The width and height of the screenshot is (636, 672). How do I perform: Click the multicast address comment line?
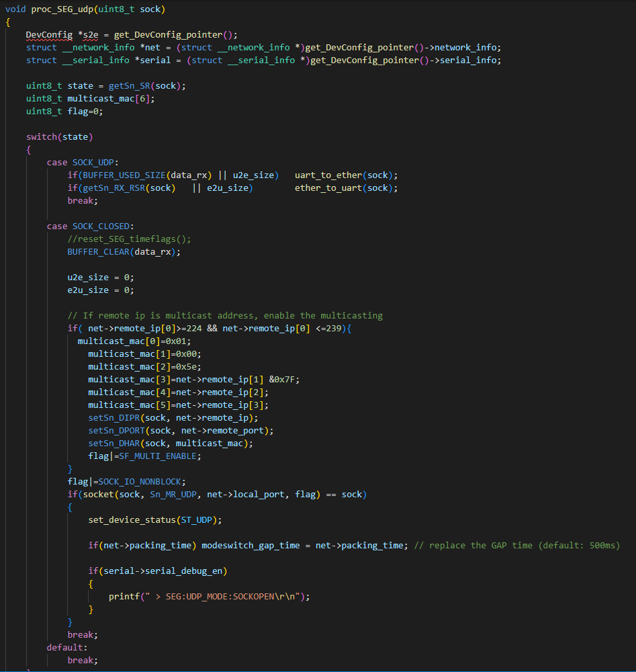(x=225, y=316)
